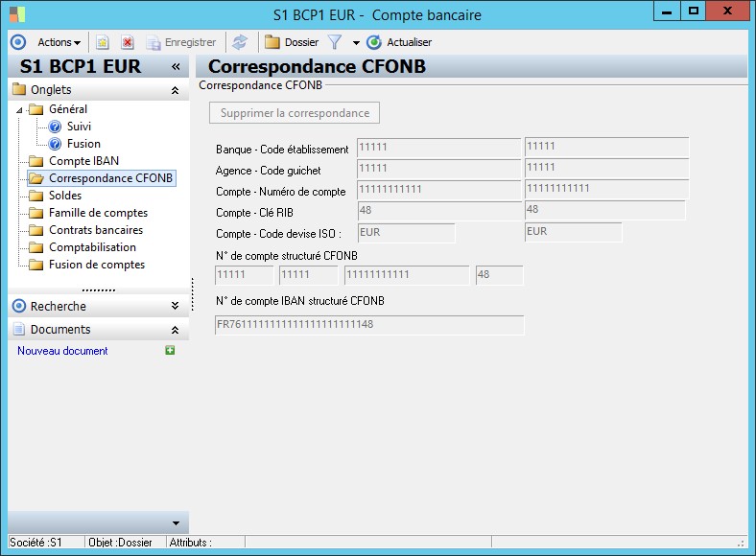The width and height of the screenshot is (756, 556).
Task: Collapse the left navigation pane with double chevron
Action: pyautogui.click(x=176, y=66)
